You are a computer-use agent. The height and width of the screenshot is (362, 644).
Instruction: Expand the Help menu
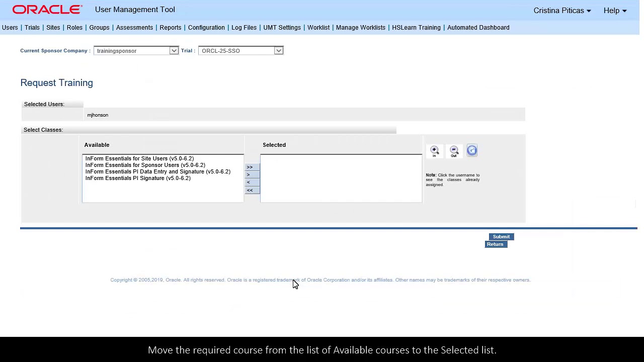[615, 11]
